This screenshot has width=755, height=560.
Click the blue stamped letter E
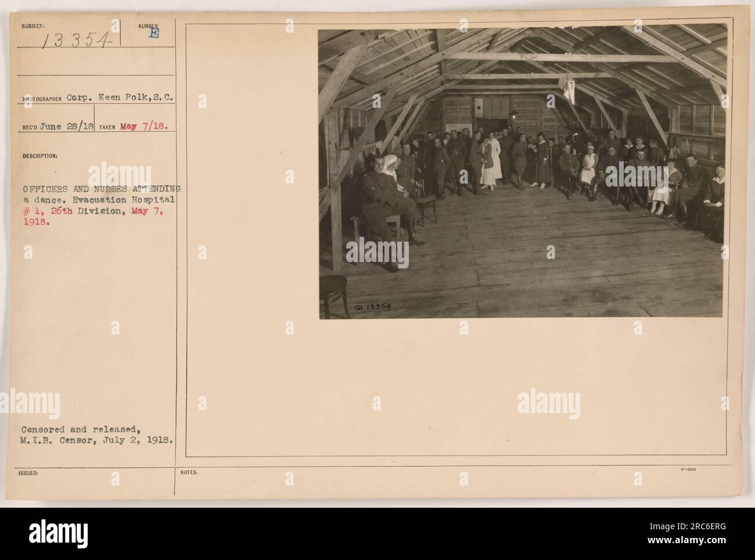(x=153, y=34)
